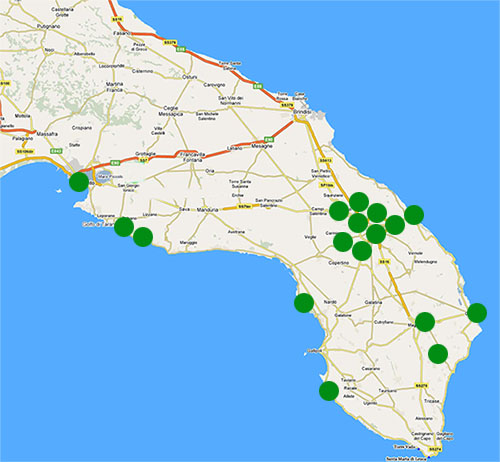
Task: Click the Francavilla Fontana label
Action: coord(192,157)
